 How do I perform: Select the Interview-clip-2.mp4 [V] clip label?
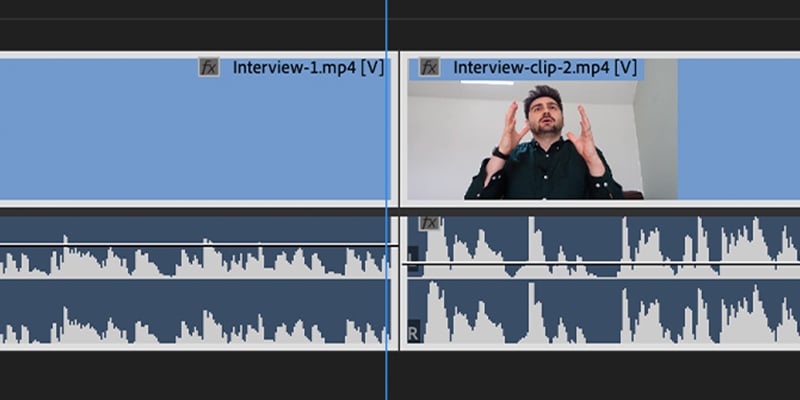(x=545, y=67)
